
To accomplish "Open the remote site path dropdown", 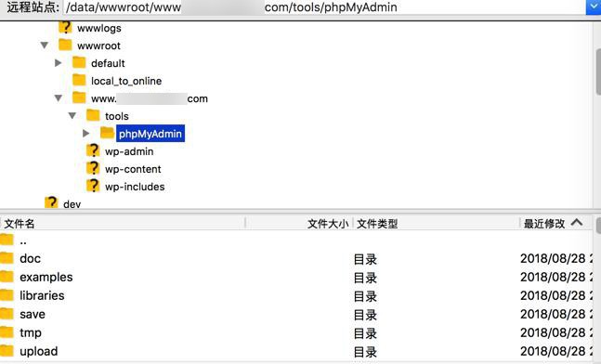I will pos(594,7).
